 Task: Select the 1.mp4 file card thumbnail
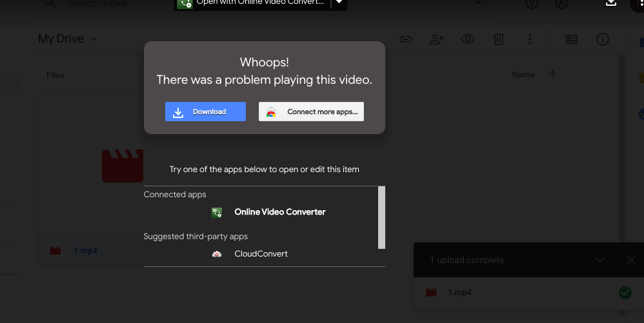tap(123, 166)
